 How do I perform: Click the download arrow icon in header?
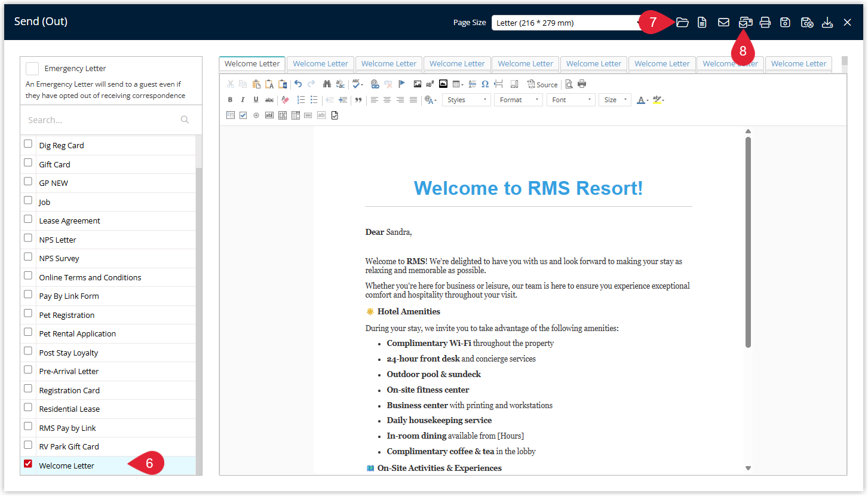point(827,23)
